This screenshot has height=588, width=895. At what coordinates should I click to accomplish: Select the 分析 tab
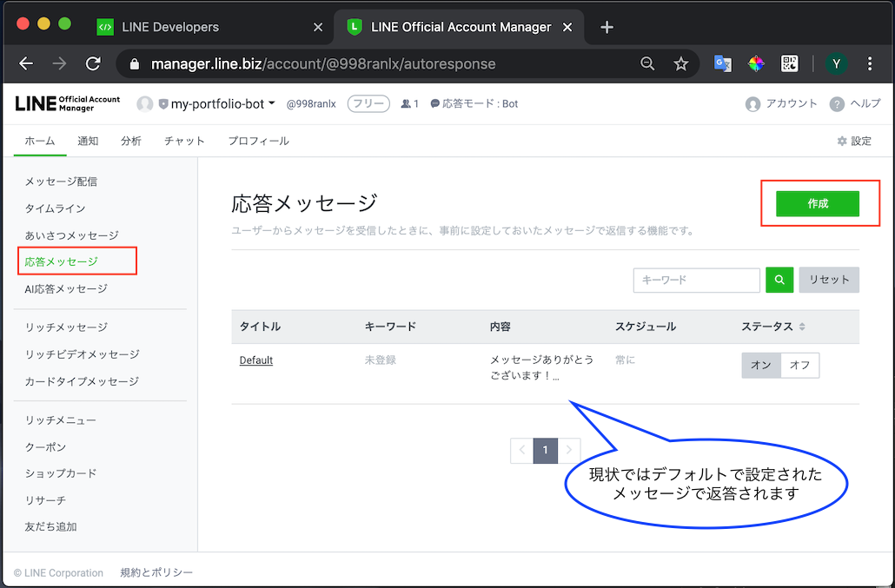[131, 141]
